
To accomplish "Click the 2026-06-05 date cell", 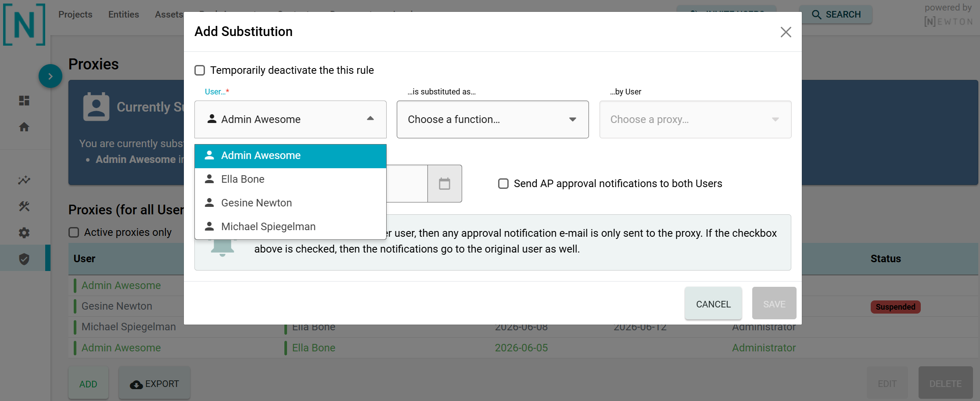I will (521, 348).
